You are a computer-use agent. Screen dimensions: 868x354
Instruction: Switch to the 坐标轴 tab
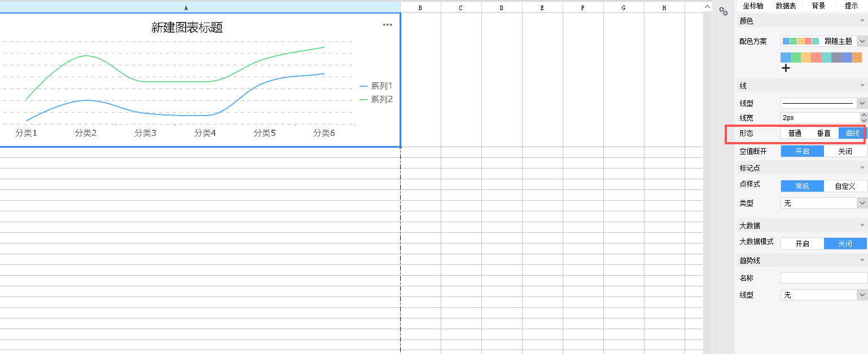pos(753,6)
